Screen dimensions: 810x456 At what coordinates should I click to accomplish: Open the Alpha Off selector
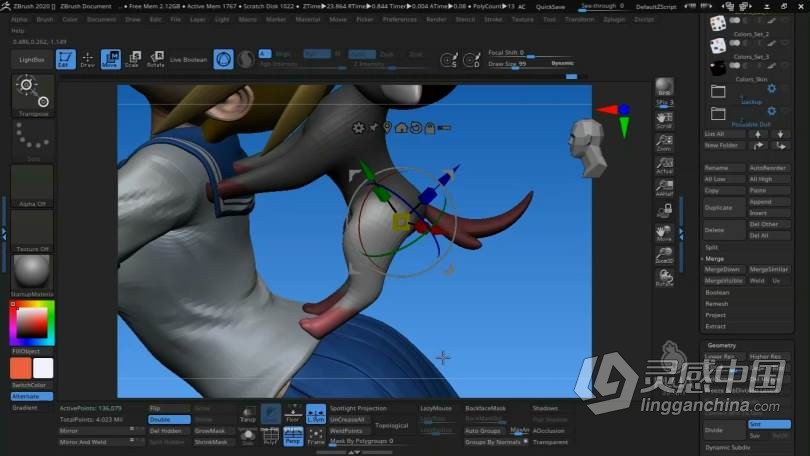click(33, 186)
